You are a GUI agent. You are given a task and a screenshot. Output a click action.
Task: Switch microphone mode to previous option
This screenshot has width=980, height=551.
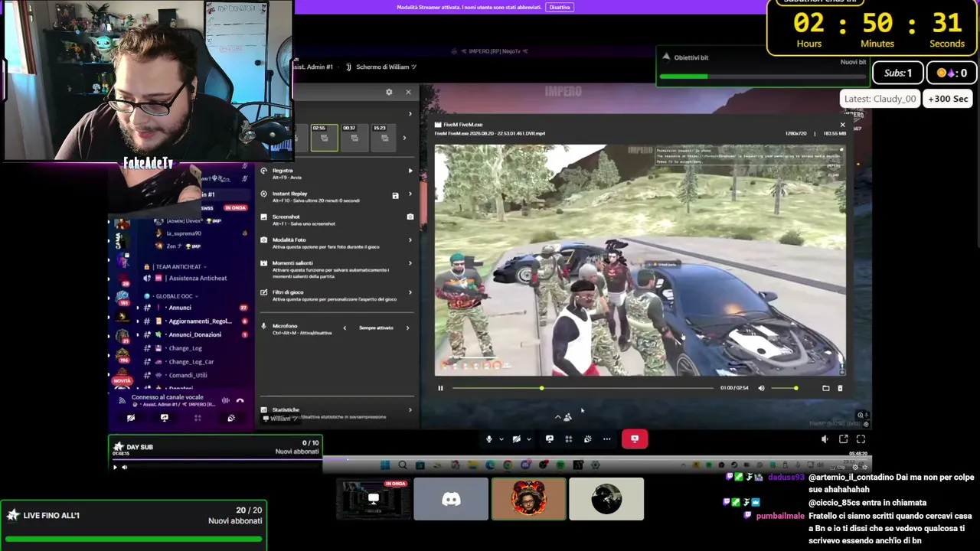[345, 328]
